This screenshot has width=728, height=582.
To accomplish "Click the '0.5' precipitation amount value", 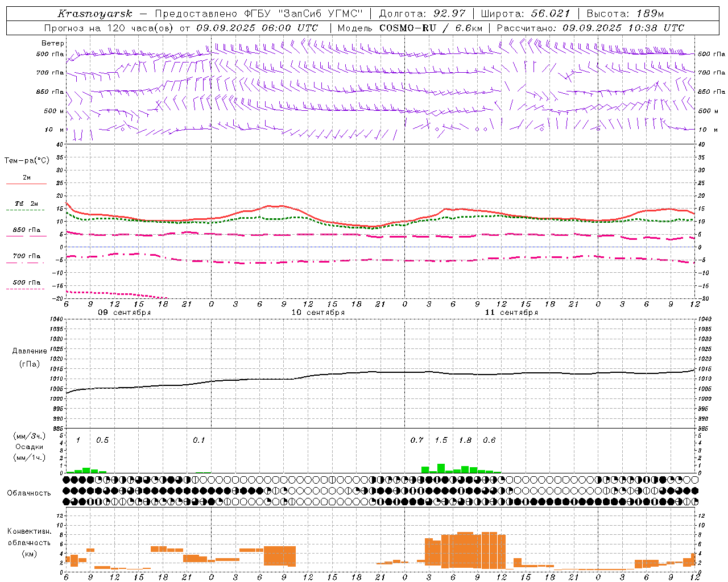I will coord(102,440).
